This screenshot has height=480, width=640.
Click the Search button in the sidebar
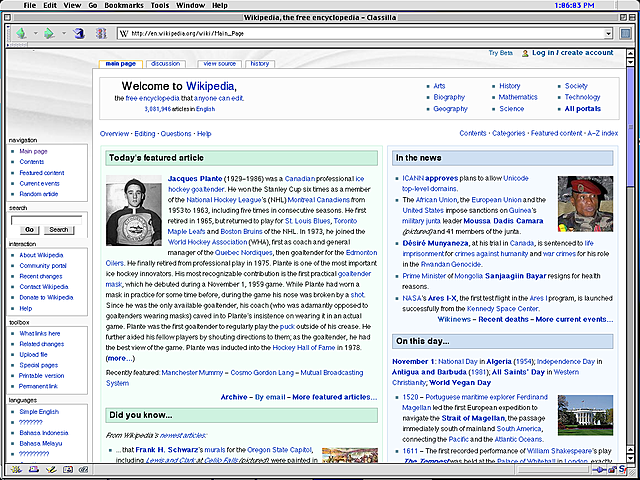click(x=59, y=230)
